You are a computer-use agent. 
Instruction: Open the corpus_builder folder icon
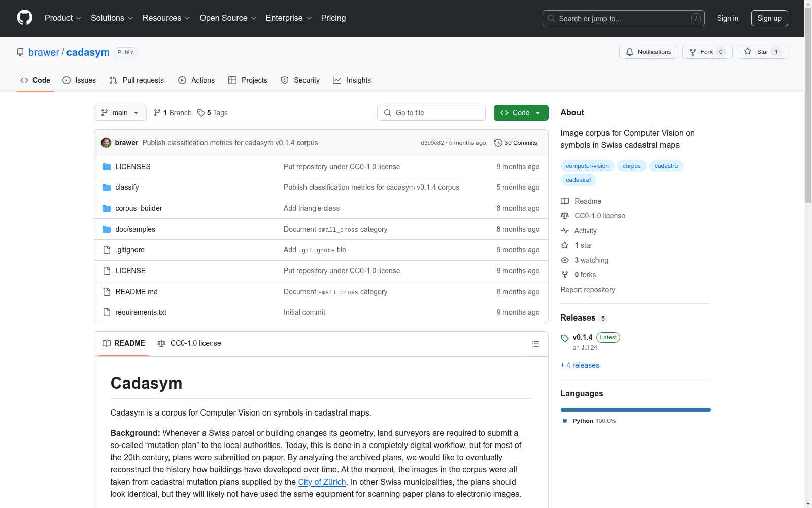[x=107, y=208]
